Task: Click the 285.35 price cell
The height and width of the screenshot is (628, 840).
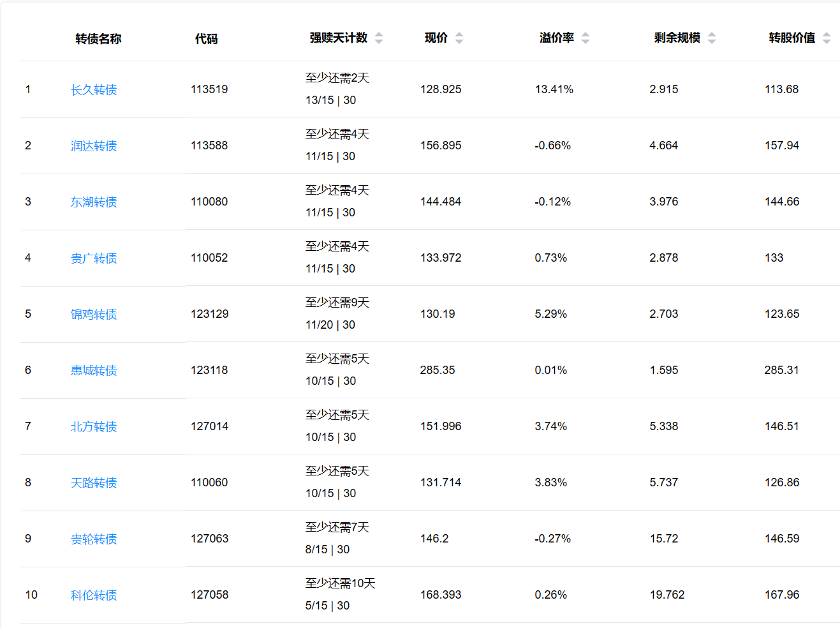Action: point(438,370)
